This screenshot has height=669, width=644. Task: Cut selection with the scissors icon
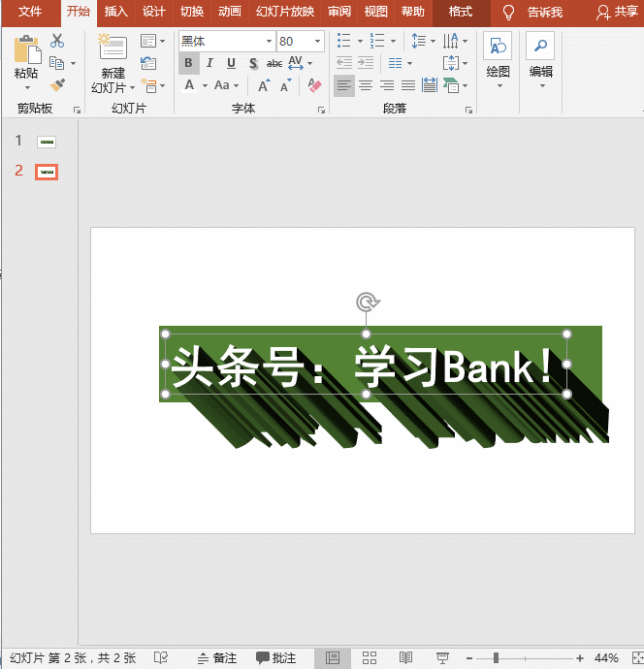[x=57, y=41]
